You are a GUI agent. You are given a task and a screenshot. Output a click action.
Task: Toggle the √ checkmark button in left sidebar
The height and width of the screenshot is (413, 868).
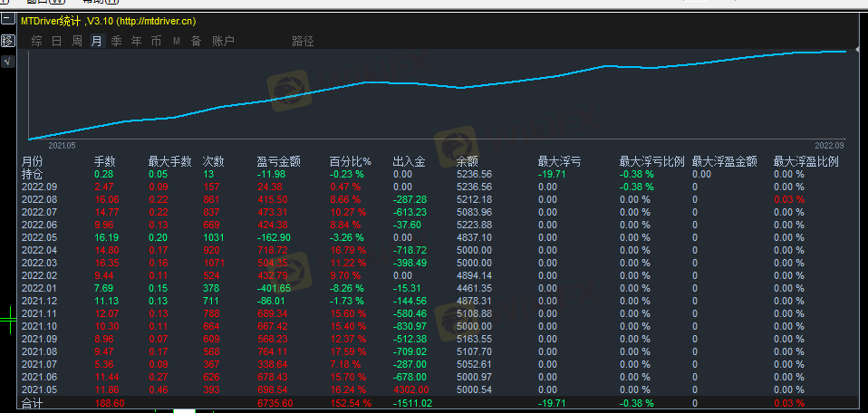coord(7,61)
